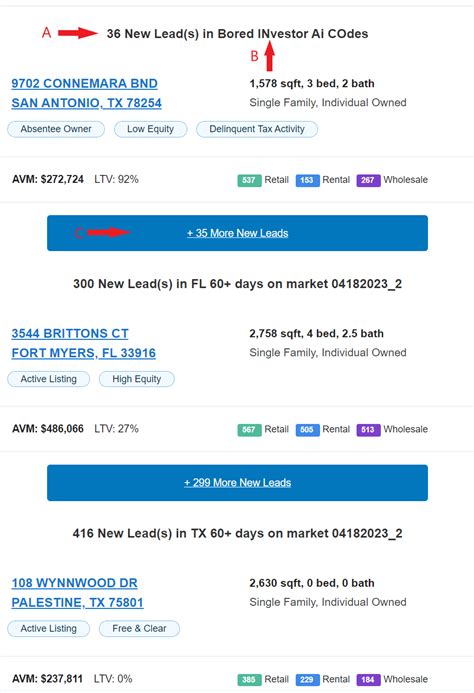Select Active Listing tag for Brittons Ct
Screen dimensions: 474x693
(x=49, y=379)
